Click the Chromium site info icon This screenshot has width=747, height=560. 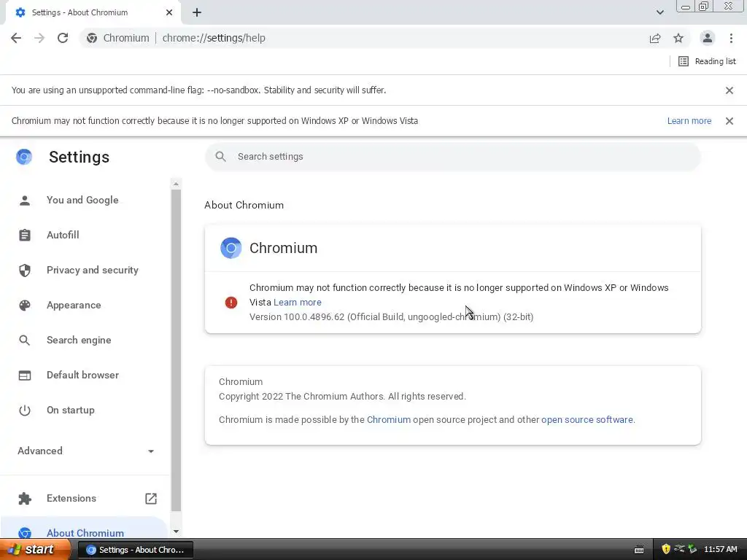pos(92,38)
